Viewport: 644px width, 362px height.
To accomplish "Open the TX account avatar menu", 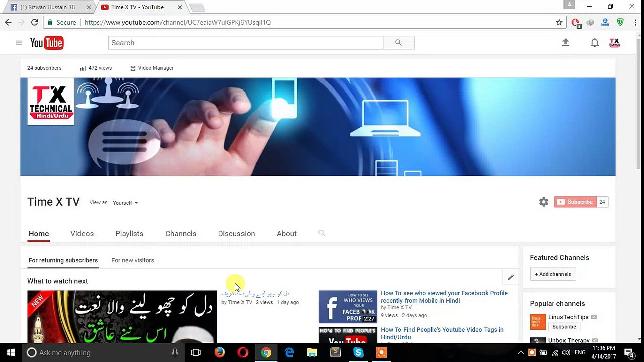I will pyautogui.click(x=615, y=43).
